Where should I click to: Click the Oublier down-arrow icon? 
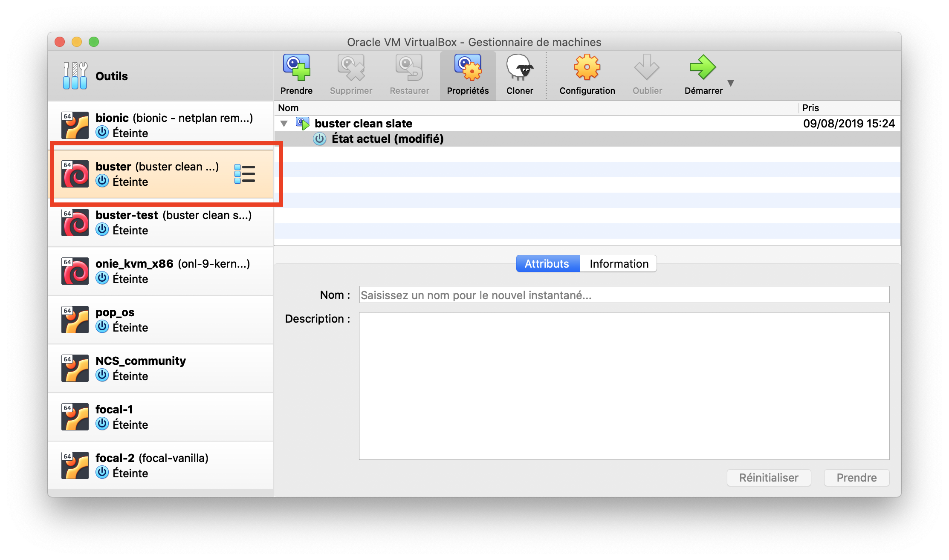click(x=647, y=68)
